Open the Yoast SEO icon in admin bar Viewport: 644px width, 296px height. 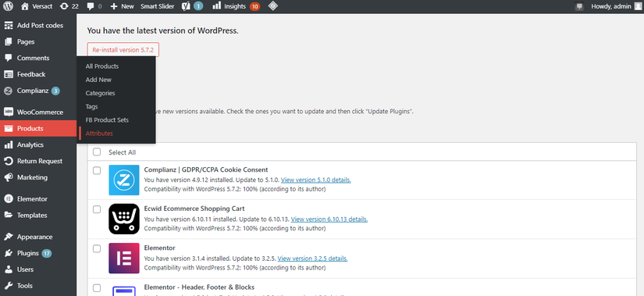185,6
